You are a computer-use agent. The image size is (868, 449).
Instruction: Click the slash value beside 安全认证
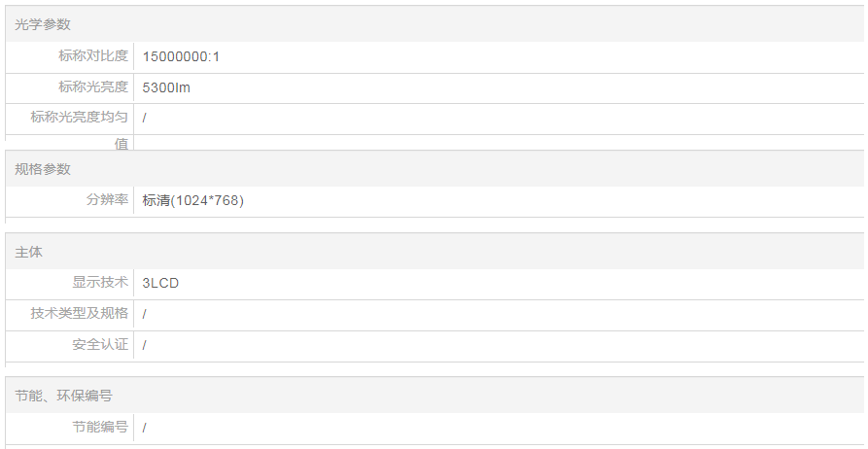click(144, 345)
